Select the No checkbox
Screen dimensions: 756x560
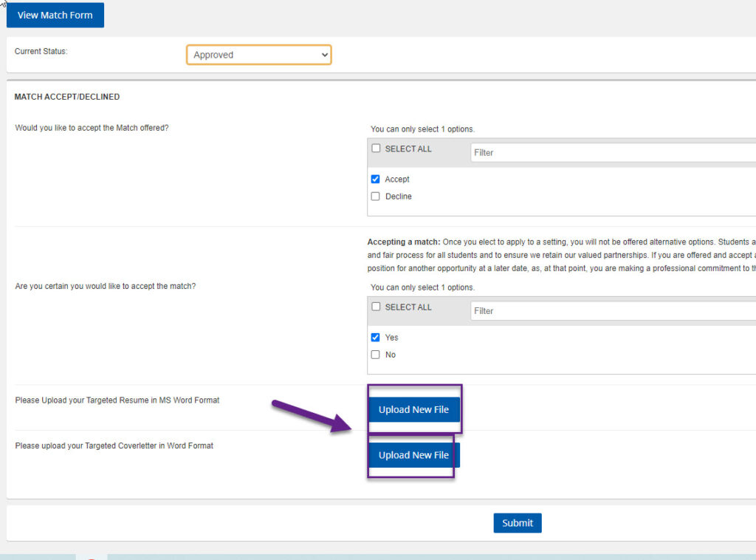[x=376, y=355]
